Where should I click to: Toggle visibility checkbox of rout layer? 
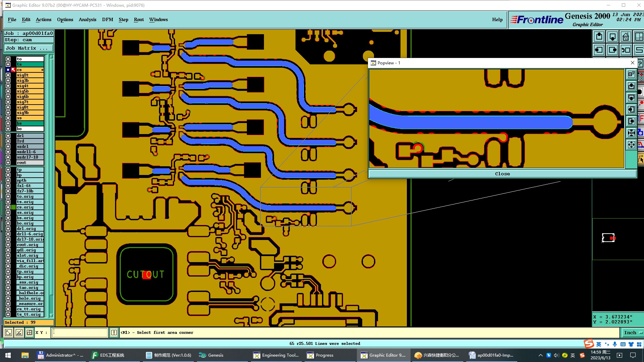tap(8, 163)
